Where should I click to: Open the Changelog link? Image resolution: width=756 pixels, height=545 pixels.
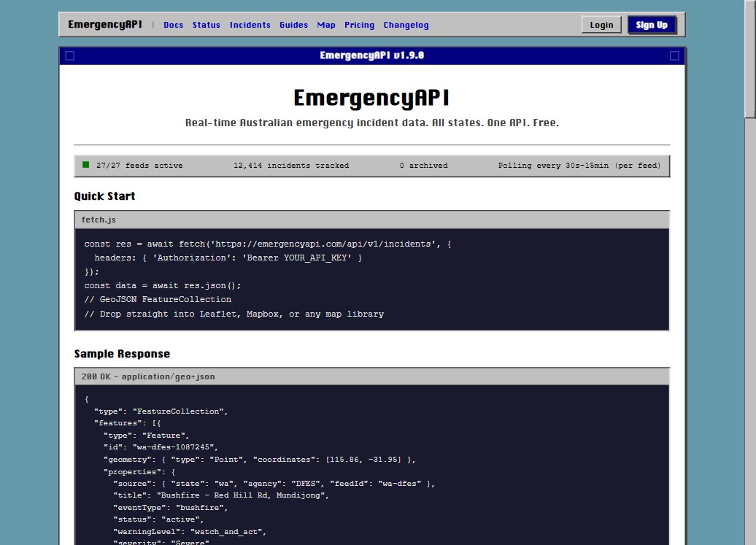pos(406,25)
